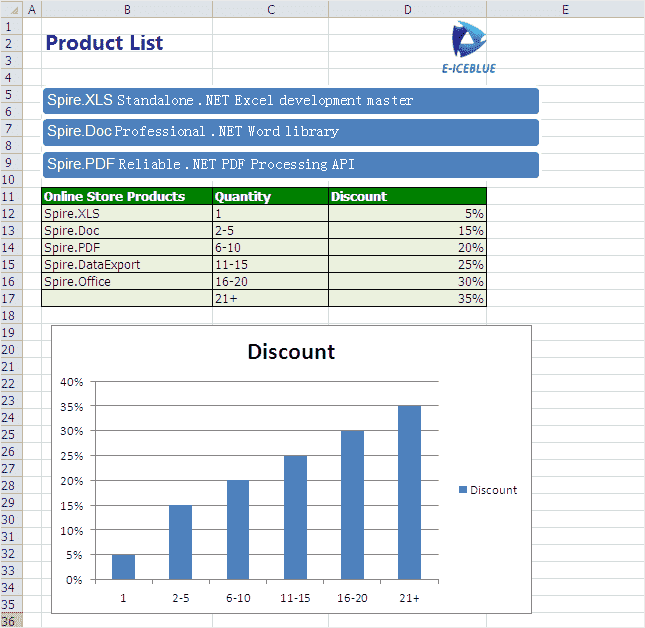
Task: Click the Spire.PDF blue banner shape
Action: point(291,165)
